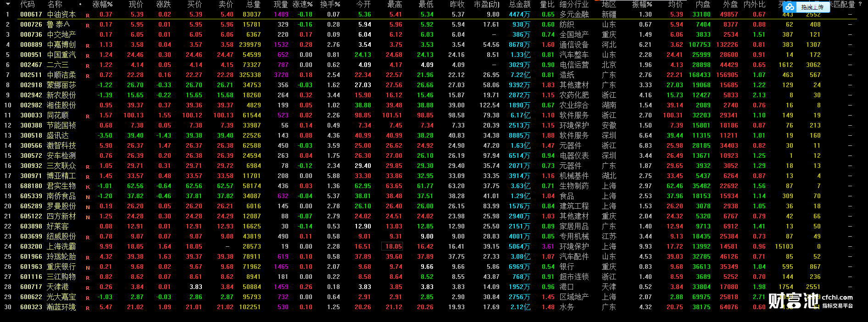The image size is (868, 322).
Task: Select stock name 新农股份
Action: click(61, 95)
